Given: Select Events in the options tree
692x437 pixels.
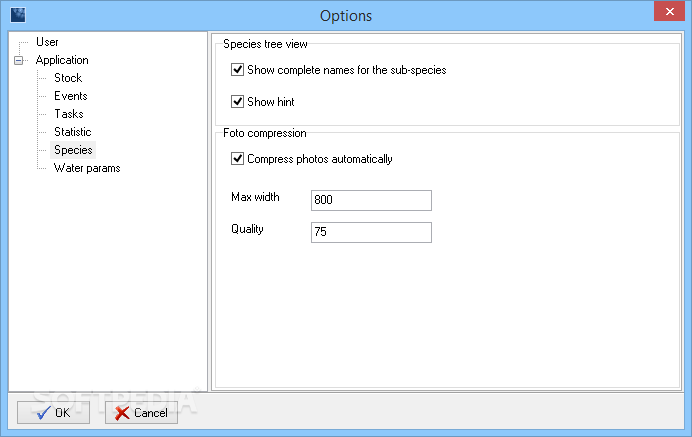Looking at the screenshot, I should pos(71,96).
